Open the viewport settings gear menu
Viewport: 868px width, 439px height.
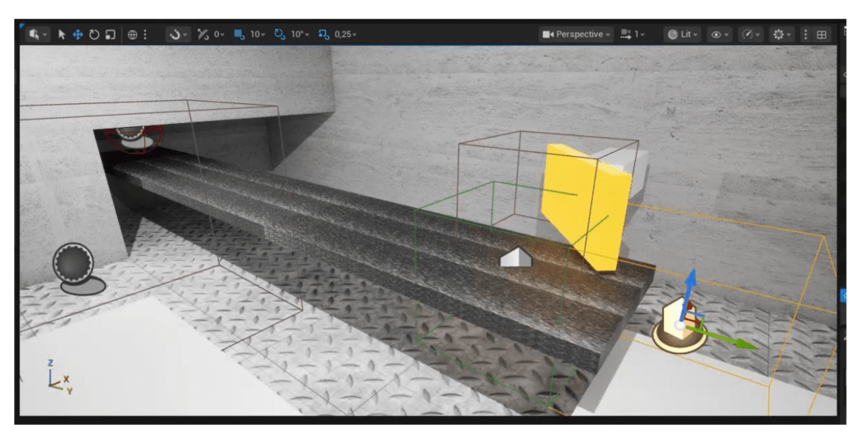pos(780,35)
